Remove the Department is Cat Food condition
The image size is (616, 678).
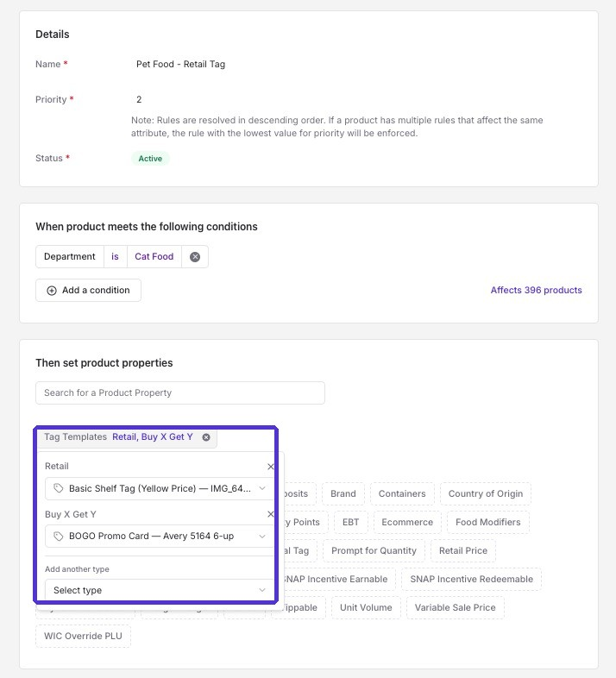pyautogui.click(x=195, y=257)
